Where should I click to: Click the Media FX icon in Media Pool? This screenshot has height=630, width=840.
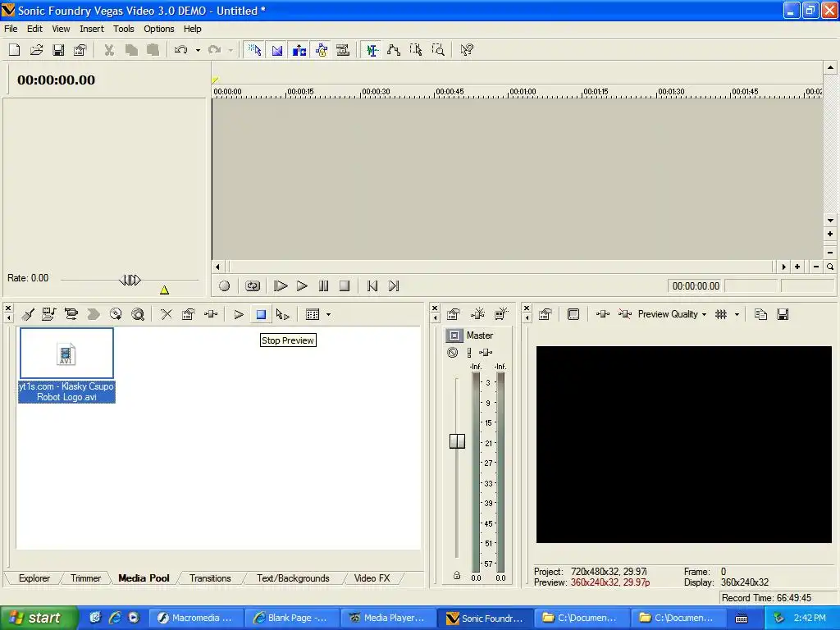[x=211, y=314]
